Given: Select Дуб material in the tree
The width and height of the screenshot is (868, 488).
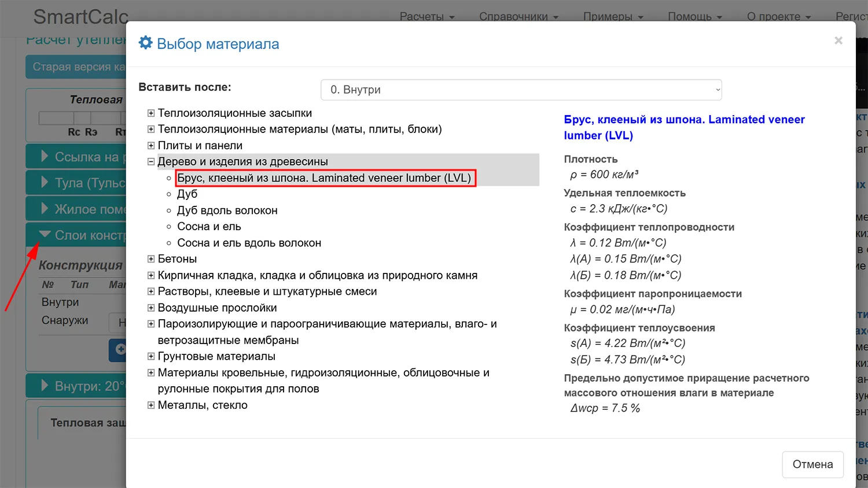Looking at the screenshot, I should click(x=187, y=194).
